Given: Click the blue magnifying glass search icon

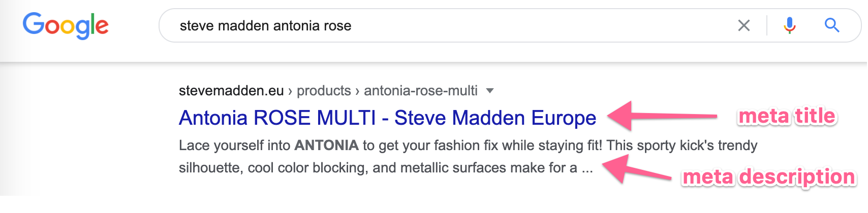Looking at the screenshot, I should [x=831, y=25].
